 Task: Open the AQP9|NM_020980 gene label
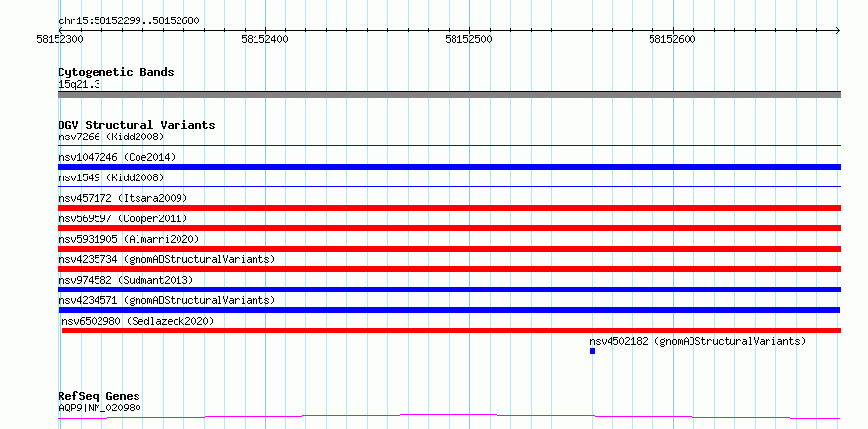pyautogui.click(x=99, y=408)
